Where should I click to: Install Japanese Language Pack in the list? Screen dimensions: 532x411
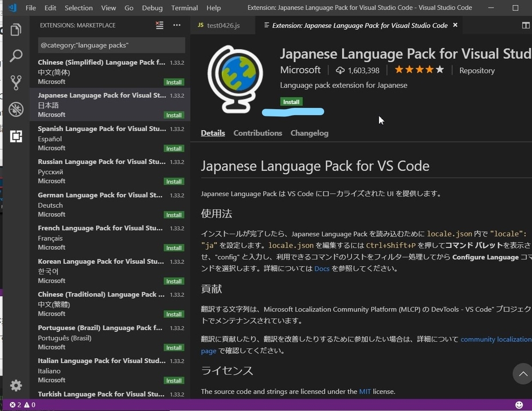pos(174,115)
